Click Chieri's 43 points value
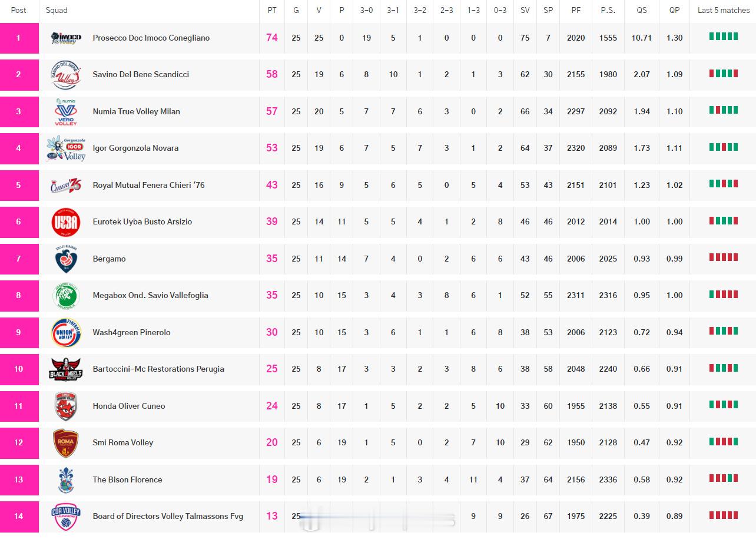Screen dimensions: 756x539 [271, 185]
